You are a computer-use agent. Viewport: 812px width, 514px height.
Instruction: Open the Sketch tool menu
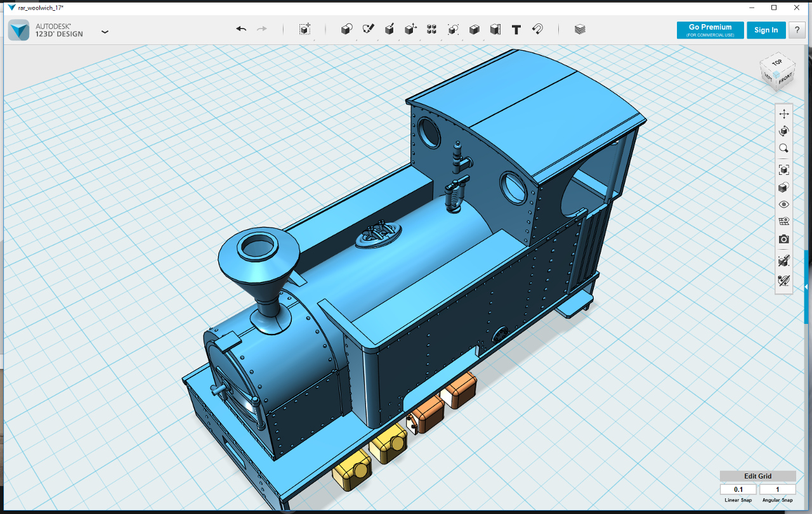click(x=368, y=29)
